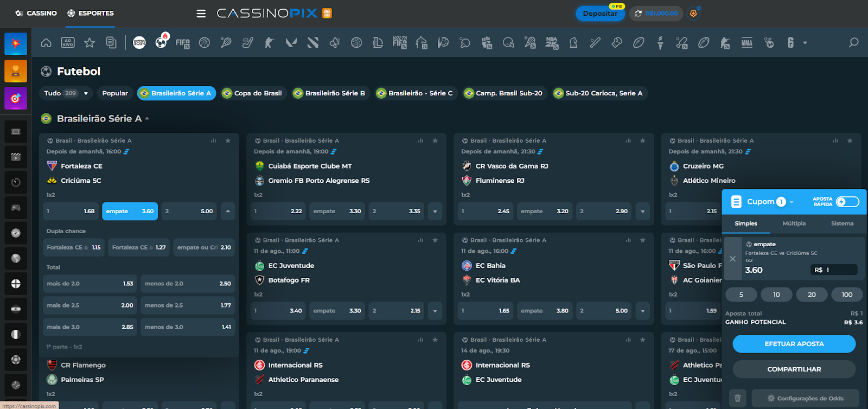The height and width of the screenshot is (409, 868).
Task: Go to the home icon in sports bar
Action: click(46, 43)
